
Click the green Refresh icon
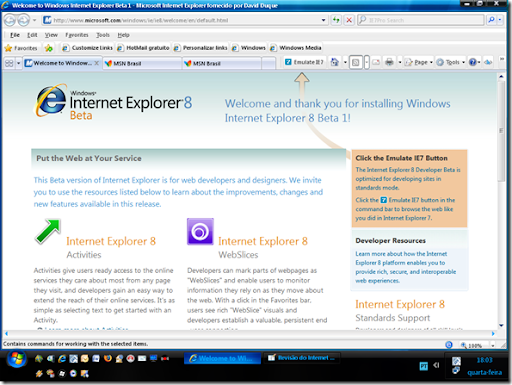coord(336,20)
